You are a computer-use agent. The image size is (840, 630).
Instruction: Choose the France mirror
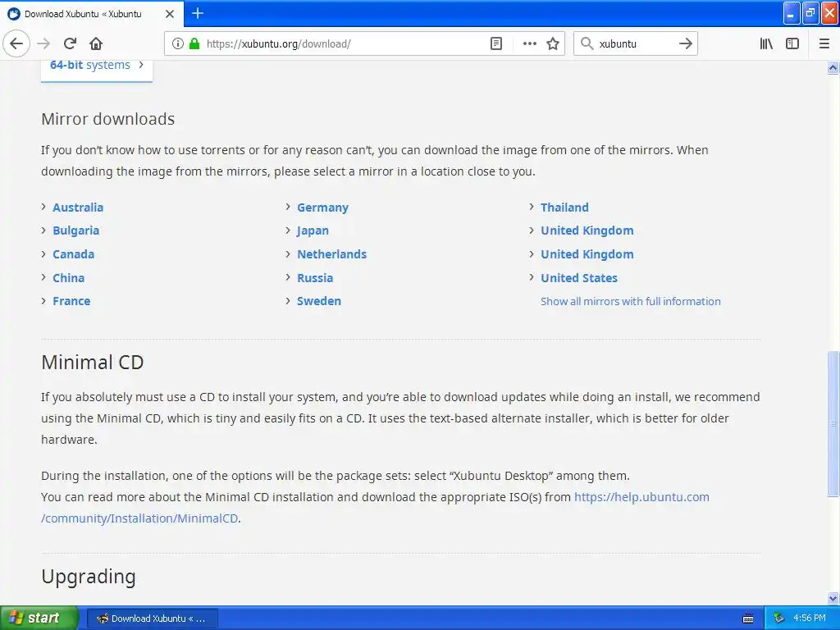click(71, 301)
